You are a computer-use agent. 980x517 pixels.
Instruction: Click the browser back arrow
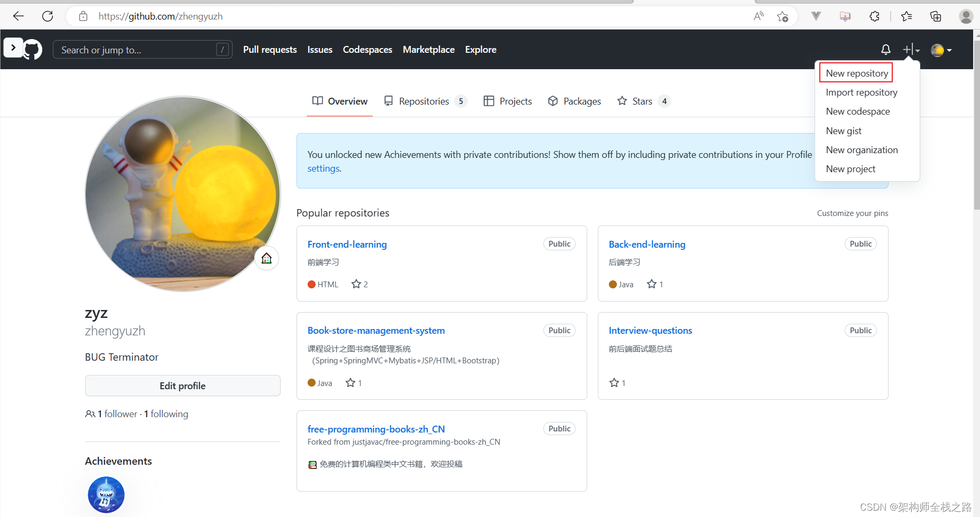[x=19, y=16]
